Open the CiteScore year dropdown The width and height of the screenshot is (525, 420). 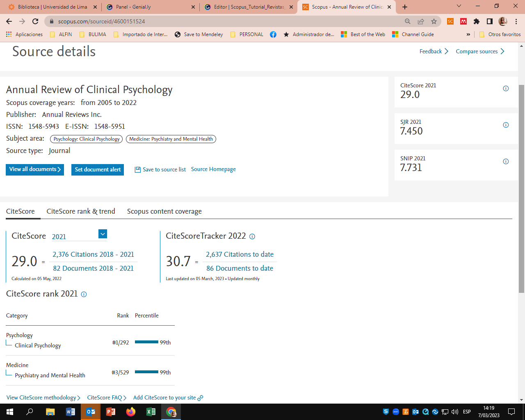pos(102,234)
